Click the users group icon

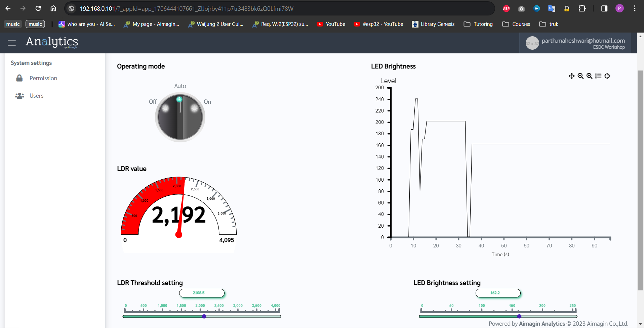click(19, 96)
